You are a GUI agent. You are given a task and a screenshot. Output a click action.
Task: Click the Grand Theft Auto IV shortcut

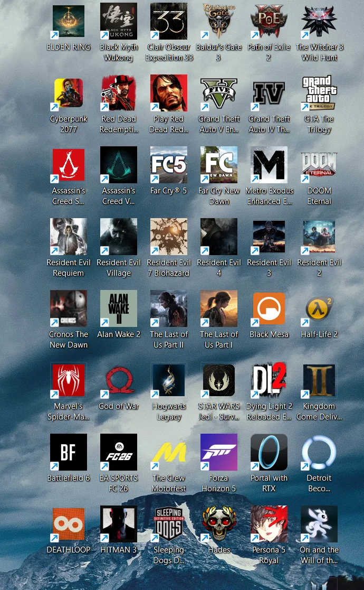pyautogui.click(x=269, y=93)
